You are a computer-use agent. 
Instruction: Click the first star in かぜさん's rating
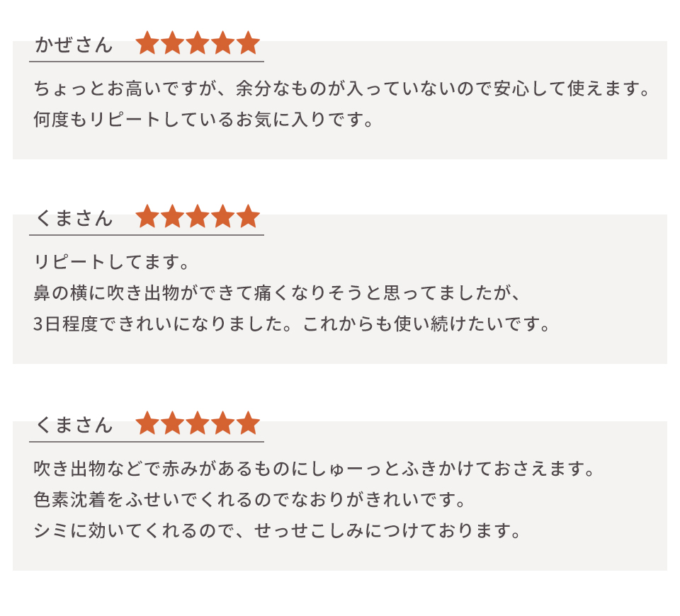[147, 43]
